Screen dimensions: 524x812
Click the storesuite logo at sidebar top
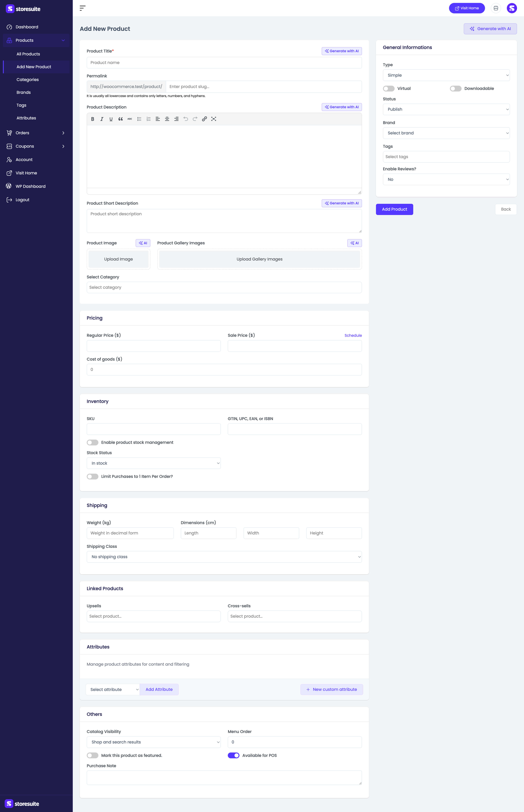click(23, 9)
